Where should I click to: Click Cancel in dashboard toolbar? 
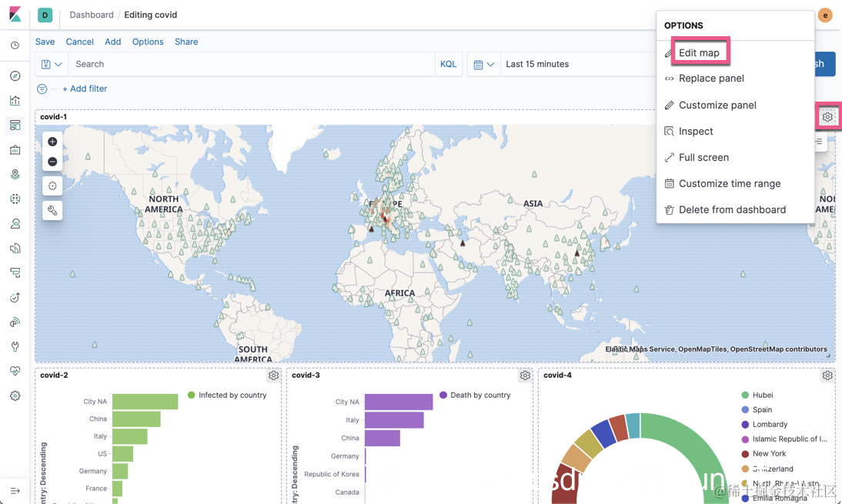79,42
